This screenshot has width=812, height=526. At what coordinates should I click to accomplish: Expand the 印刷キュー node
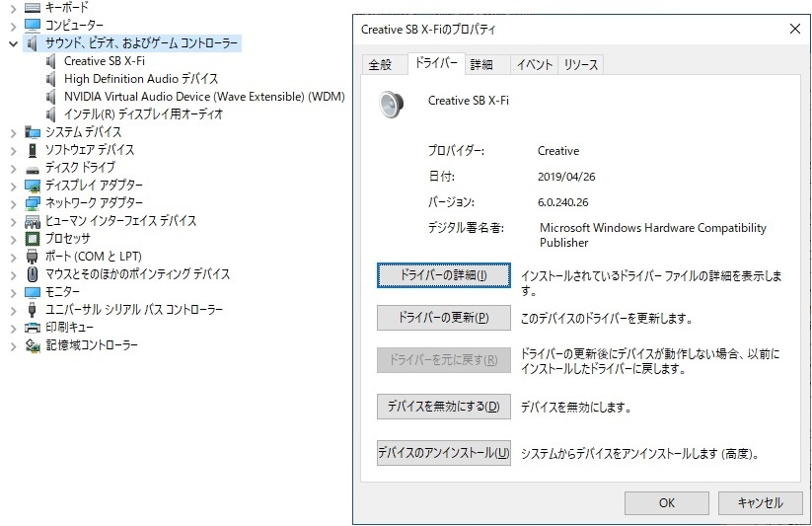(x=13, y=328)
